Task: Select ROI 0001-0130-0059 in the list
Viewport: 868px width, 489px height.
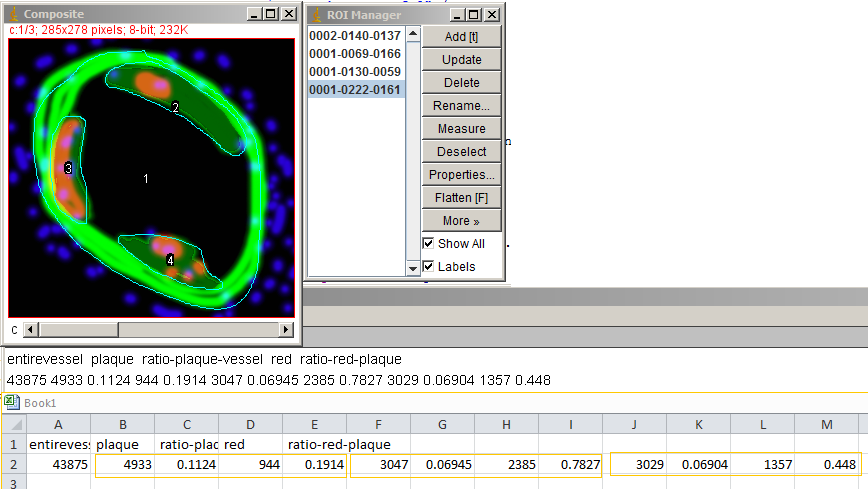Action: [354, 72]
